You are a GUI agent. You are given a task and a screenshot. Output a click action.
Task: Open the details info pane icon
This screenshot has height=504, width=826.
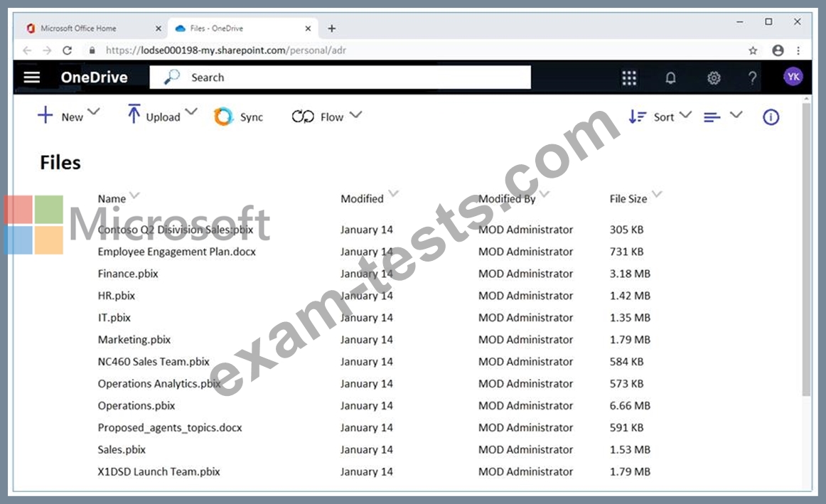point(771,117)
